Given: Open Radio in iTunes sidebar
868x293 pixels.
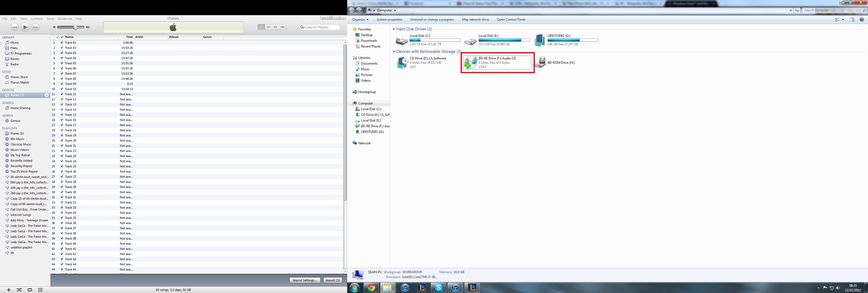Looking at the screenshot, I should pyautogui.click(x=14, y=64).
